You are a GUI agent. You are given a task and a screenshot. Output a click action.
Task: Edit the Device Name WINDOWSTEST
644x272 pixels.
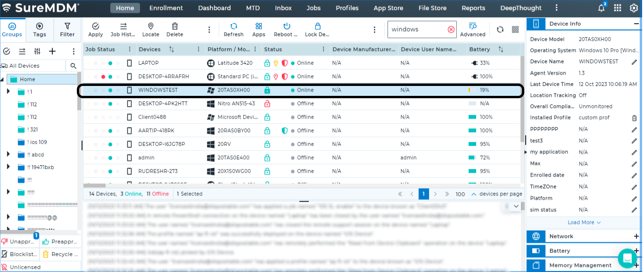(x=635, y=62)
